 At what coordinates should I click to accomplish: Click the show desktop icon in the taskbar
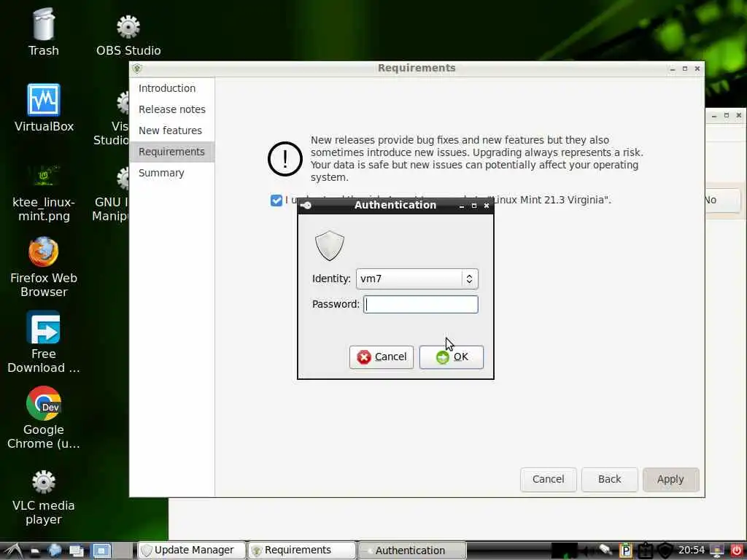tap(101, 551)
